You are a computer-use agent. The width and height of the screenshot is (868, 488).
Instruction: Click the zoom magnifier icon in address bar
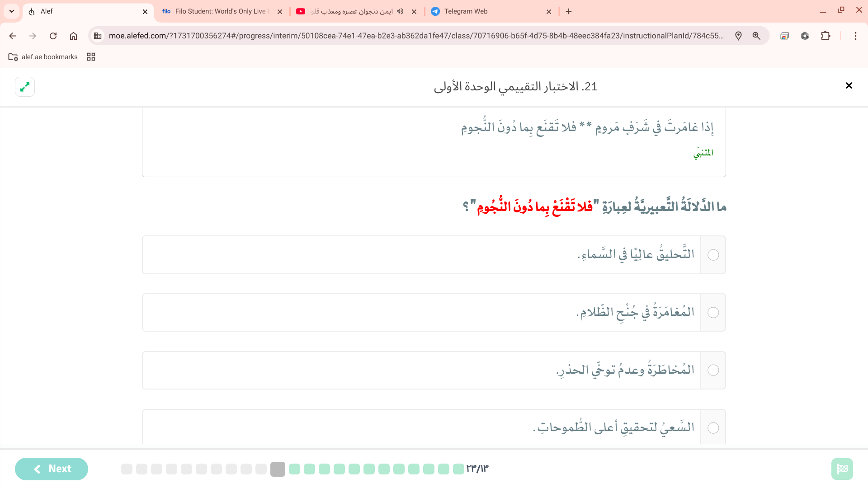point(756,36)
